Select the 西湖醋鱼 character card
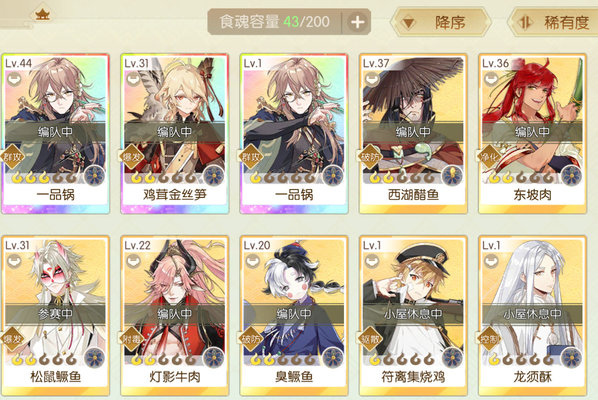 [413, 133]
